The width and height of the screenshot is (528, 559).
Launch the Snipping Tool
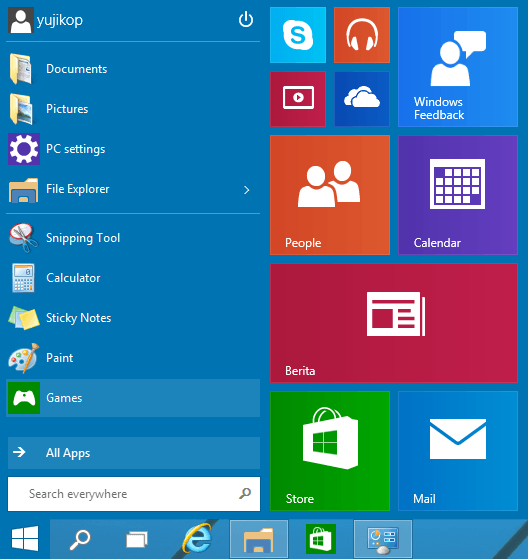coord(133,238)
